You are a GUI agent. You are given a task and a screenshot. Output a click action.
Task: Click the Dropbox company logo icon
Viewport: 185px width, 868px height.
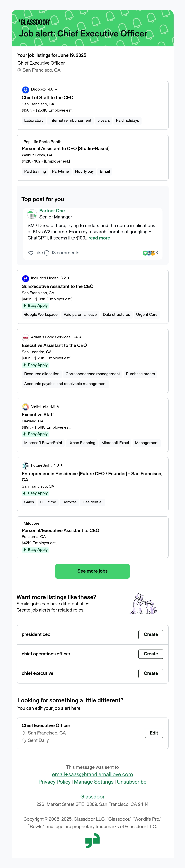point(25,90)
